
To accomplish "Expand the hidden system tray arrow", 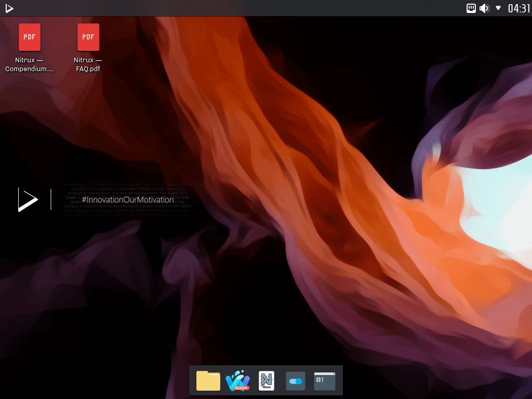I will pyautogui.click(x=498, y=8).
